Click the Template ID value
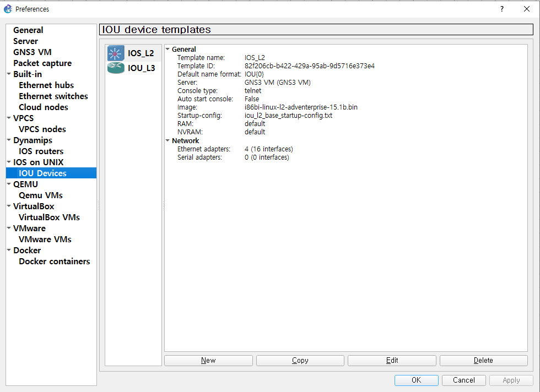Viewport: 540px width, 392px height. pyautogui.click(x=310, y=66)
